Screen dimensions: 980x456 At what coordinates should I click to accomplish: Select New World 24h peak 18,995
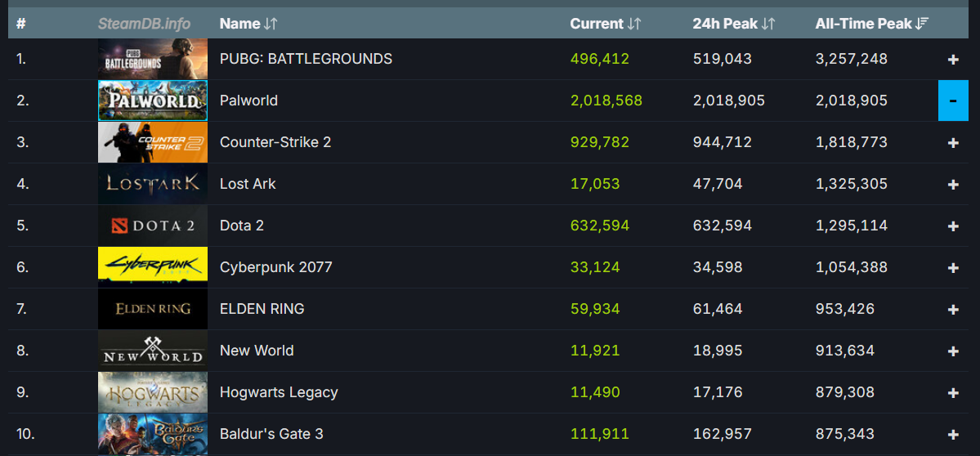718,351
